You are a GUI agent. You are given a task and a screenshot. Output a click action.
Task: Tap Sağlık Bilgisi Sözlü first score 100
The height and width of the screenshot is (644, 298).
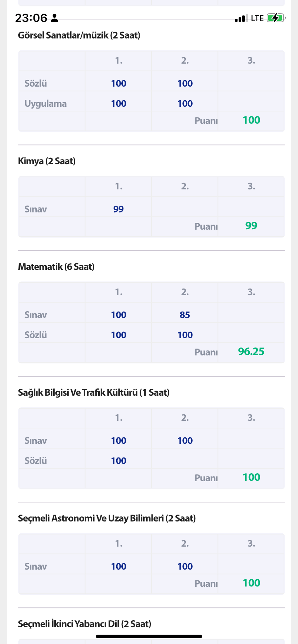pyautogui.click(x=119, y=461)
